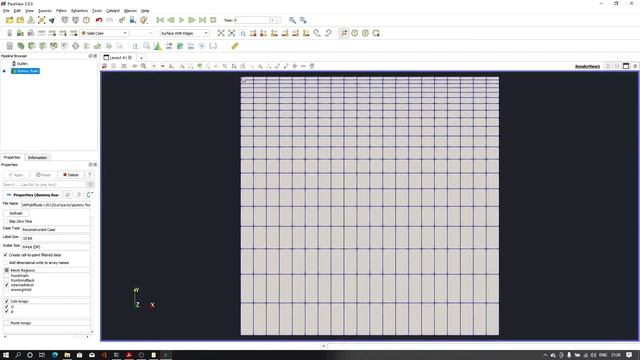Click the Delete button

tap(71, 175)
